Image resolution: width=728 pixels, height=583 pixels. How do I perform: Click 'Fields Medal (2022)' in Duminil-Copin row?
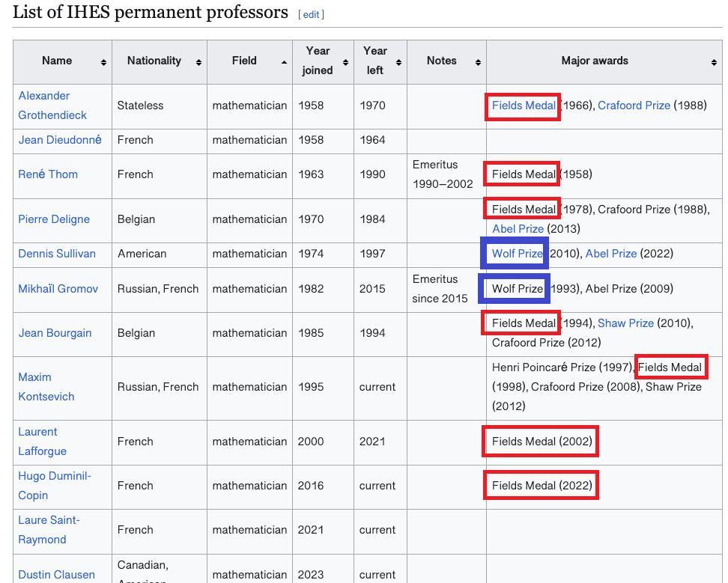click(542, 486)
